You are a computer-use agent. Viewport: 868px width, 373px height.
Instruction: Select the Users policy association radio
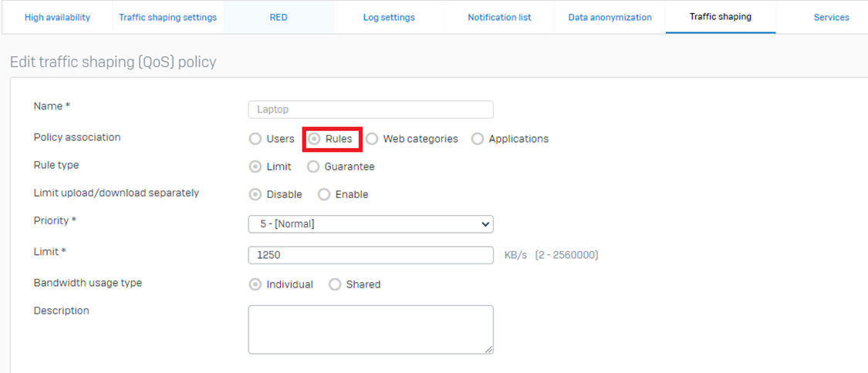tap(255, 139)
